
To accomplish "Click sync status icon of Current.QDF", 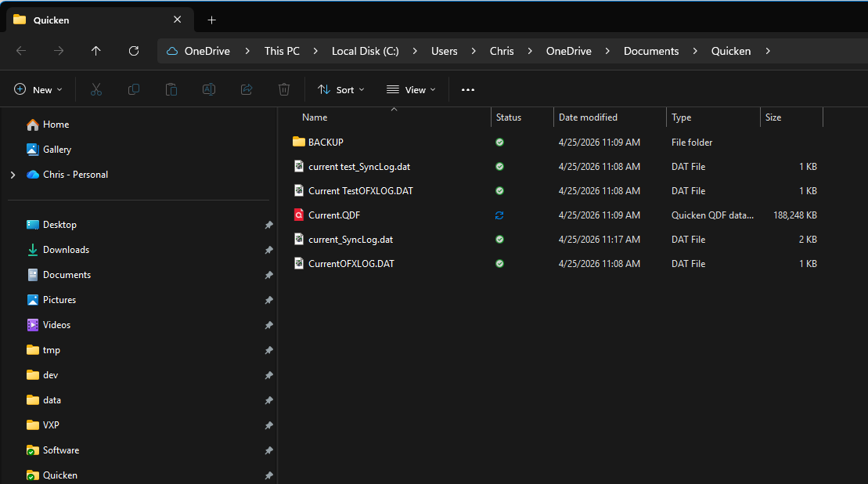I will pos(499,215).
